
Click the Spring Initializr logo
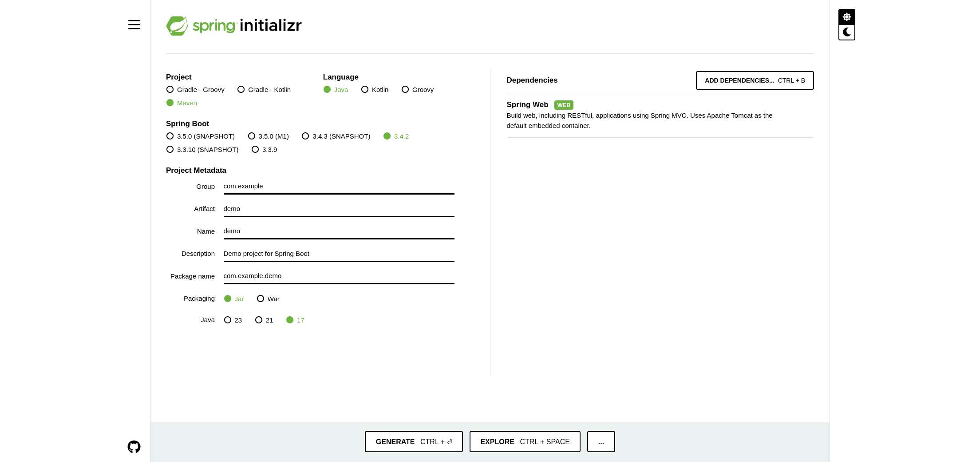click(234, 26)
